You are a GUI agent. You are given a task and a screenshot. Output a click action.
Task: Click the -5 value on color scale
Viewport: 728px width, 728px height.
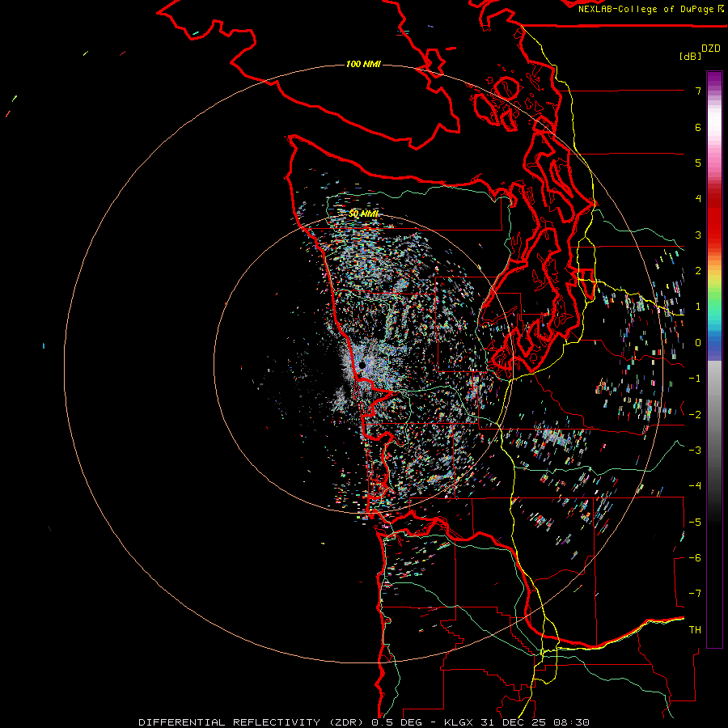click(x=695, y=523)
